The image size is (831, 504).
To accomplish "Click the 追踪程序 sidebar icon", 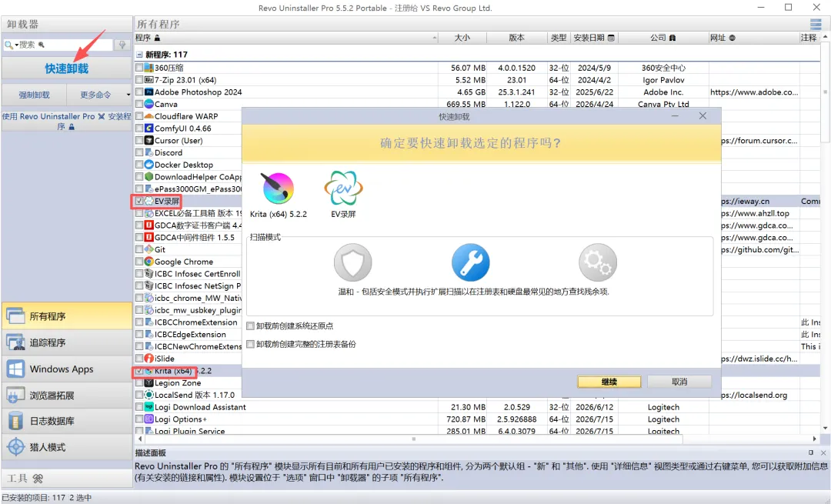I will pyautogui.click(x=15, y=342).
